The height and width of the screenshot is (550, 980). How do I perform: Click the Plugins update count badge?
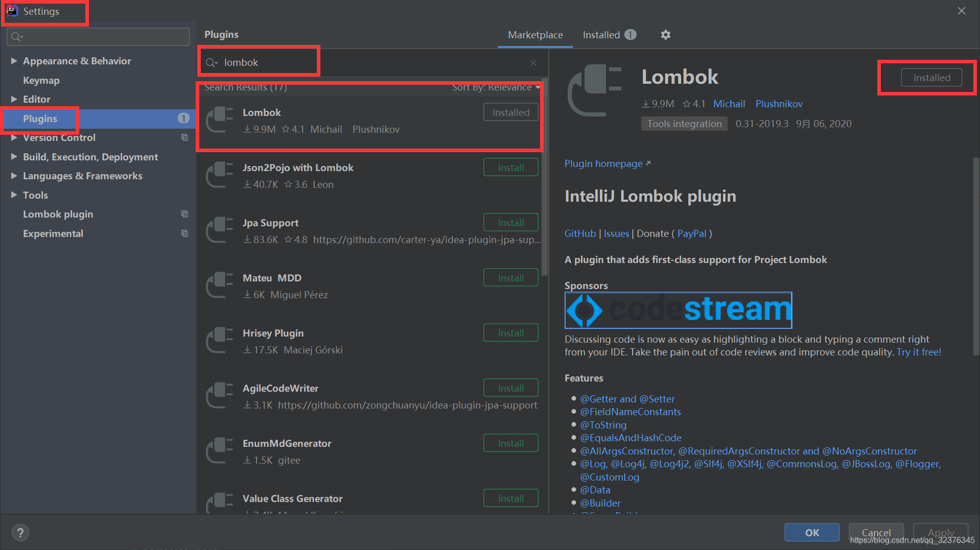(x=183, y=118)
